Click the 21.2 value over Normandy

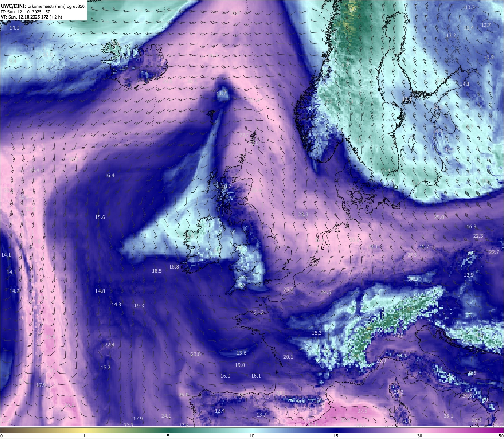[x=259, y=313]
